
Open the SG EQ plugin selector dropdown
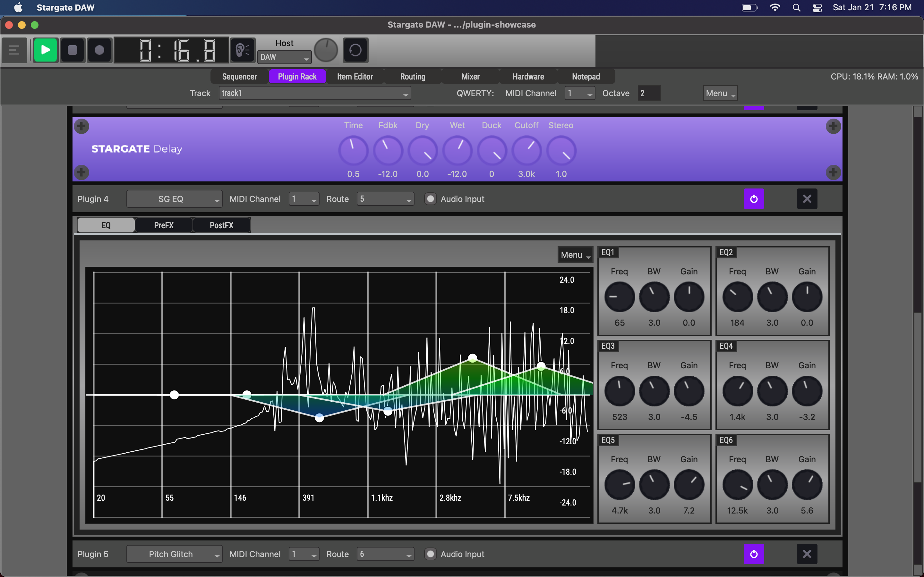coord(174,199)
